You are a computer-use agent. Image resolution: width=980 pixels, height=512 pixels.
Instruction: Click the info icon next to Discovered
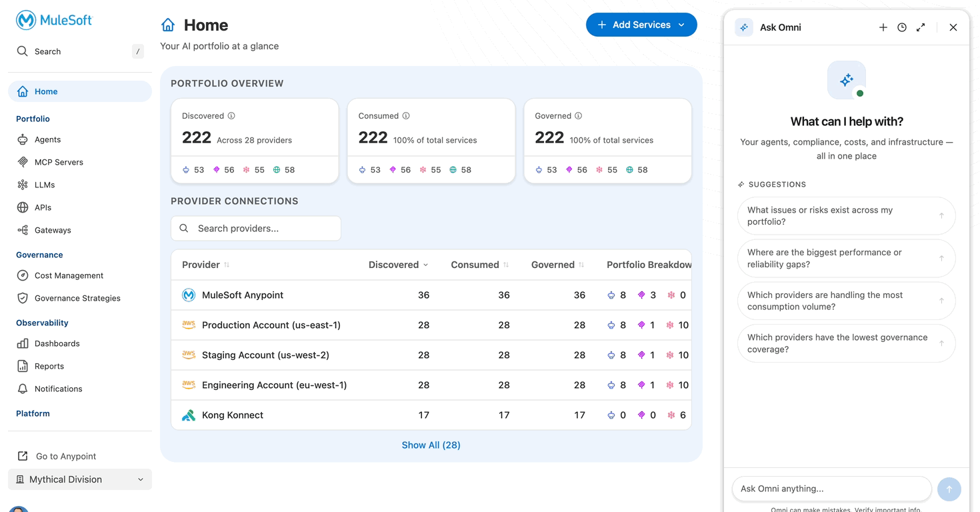[231, 116]
